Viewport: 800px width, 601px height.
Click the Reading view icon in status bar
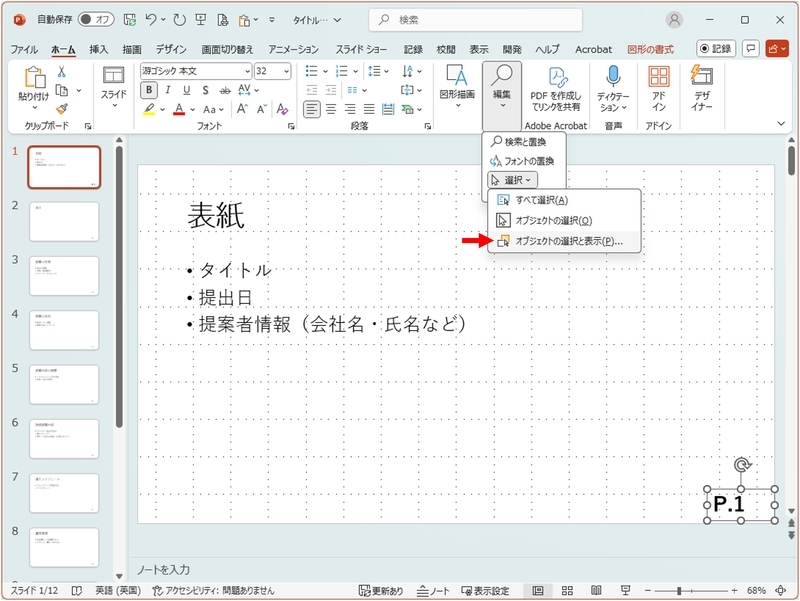596,590
